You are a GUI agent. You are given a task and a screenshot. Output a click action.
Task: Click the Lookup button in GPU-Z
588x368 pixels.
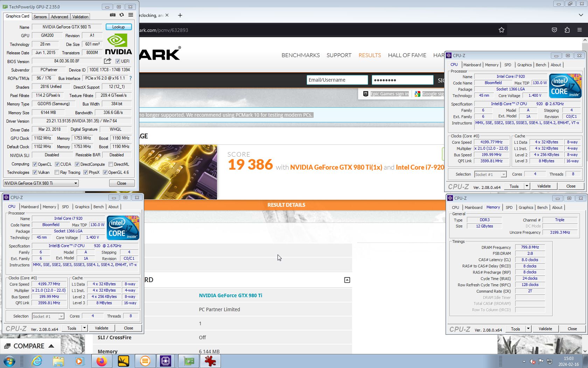pyautogui.click(x=118, y=27)
